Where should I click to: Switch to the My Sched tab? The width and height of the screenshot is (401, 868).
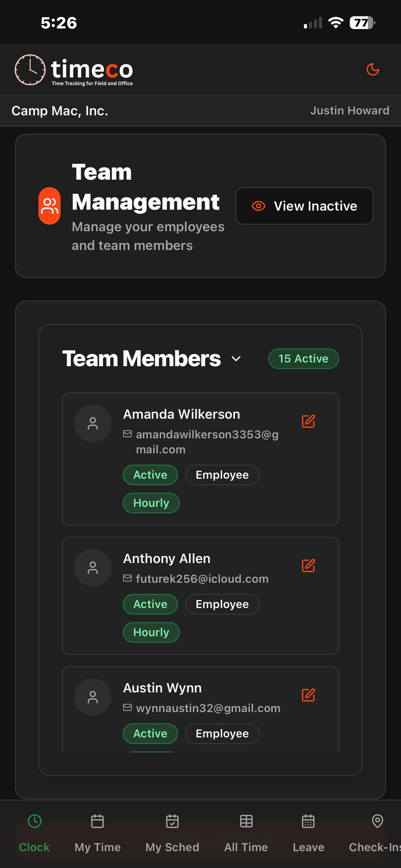[172, 833]
